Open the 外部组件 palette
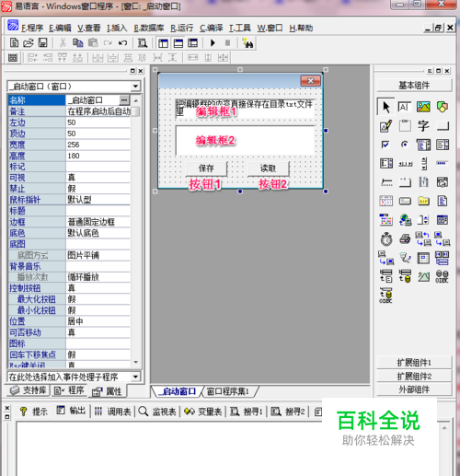 coord(414,389)
